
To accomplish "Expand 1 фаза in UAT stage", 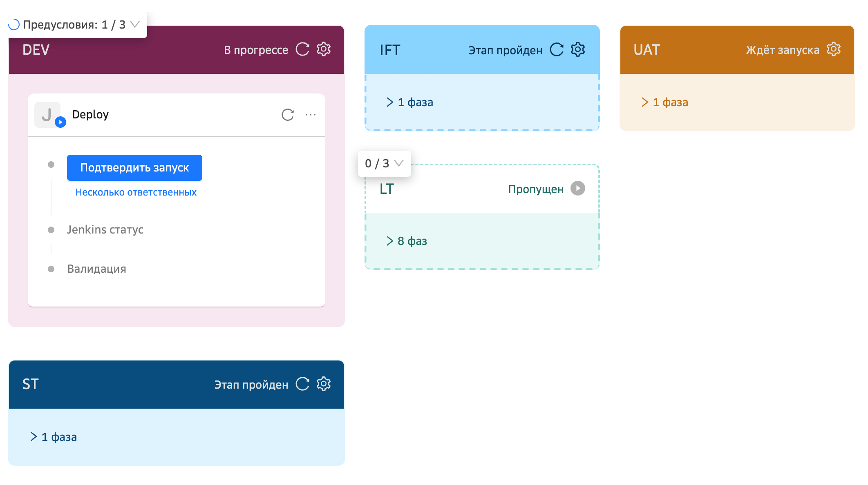I will coord(665,102).
